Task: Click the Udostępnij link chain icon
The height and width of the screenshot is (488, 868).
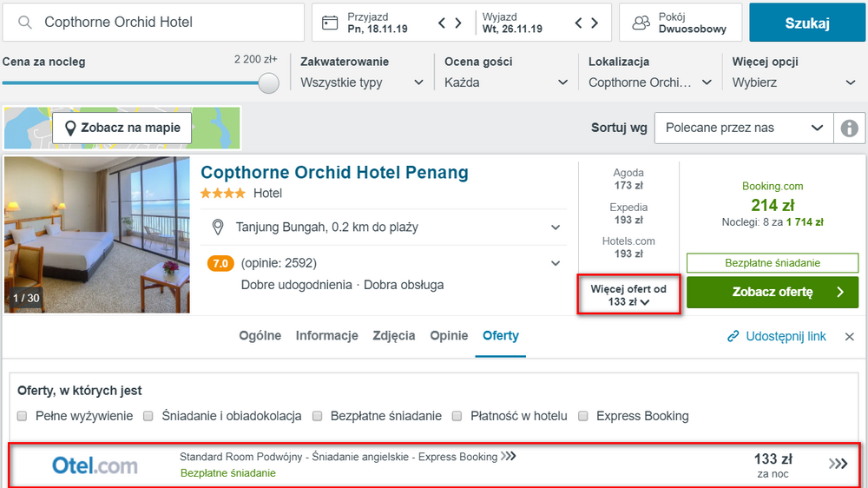Action: click(x=733, y=336)
